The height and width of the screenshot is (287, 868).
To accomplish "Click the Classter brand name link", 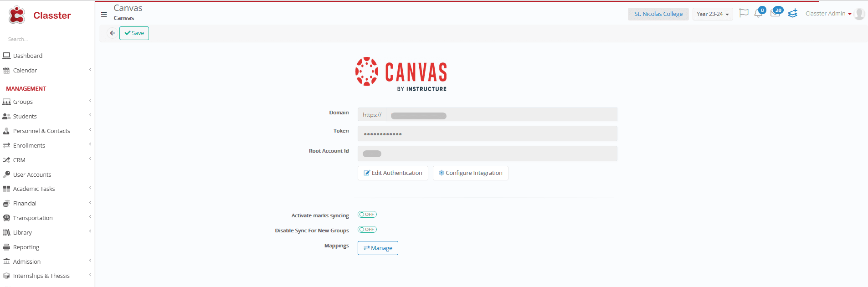I will [52, 15].
